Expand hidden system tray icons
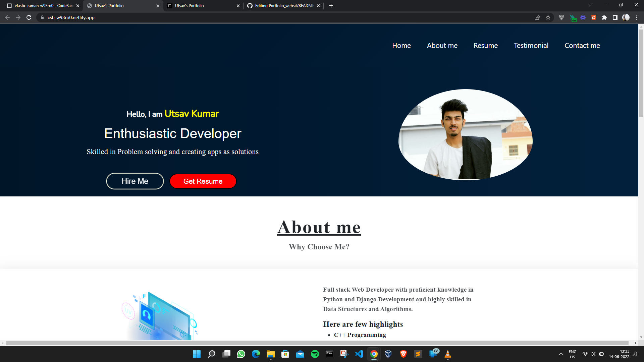Image resolution: width=644 pixels, height=362 pixels. pyautogui.click(x=560, y=354)
